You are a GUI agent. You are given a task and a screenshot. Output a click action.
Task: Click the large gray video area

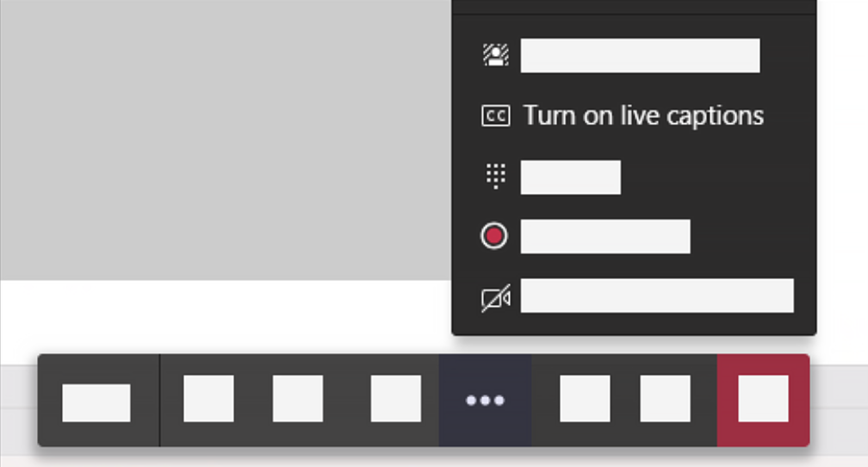226,140
